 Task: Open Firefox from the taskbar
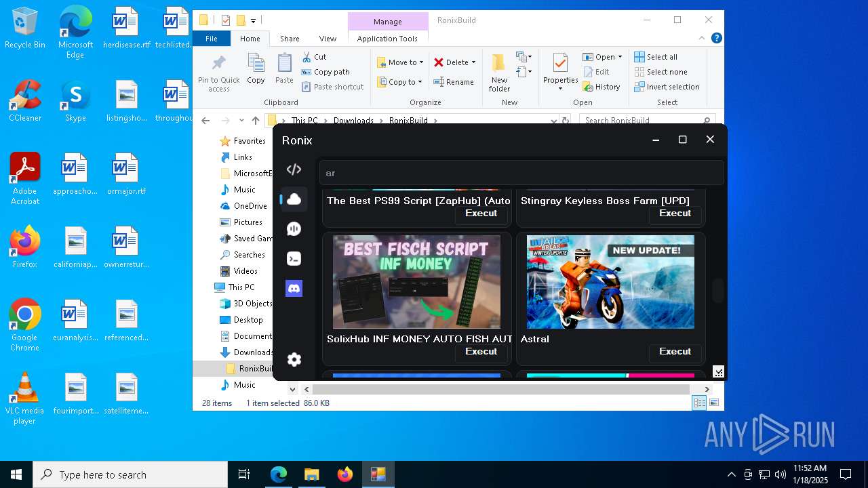345,474
